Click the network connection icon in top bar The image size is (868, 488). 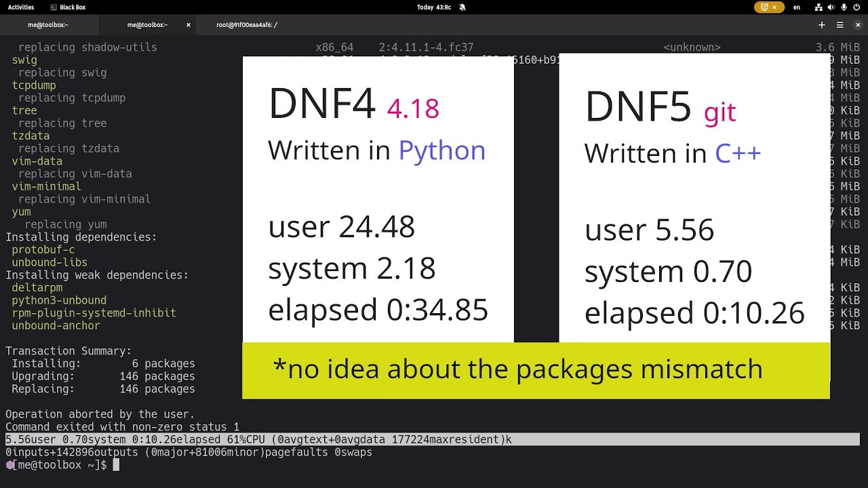pyautogui.click(x=818, y=7)
